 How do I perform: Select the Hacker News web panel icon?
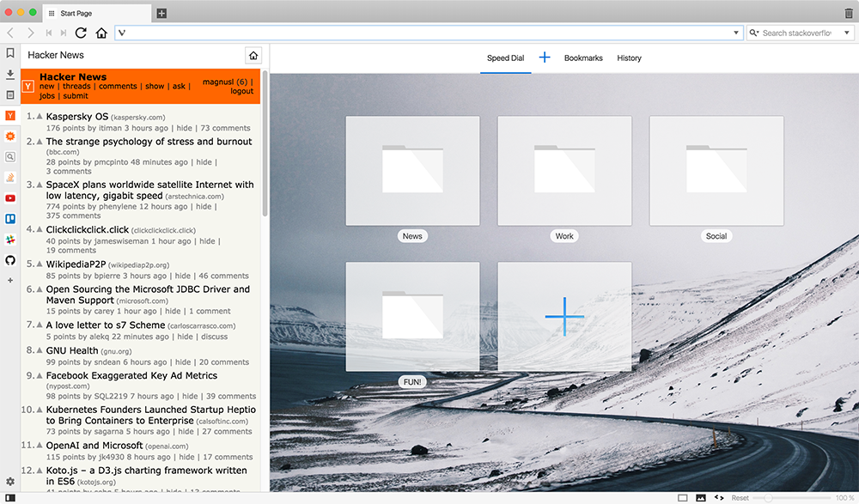[9, 116]
